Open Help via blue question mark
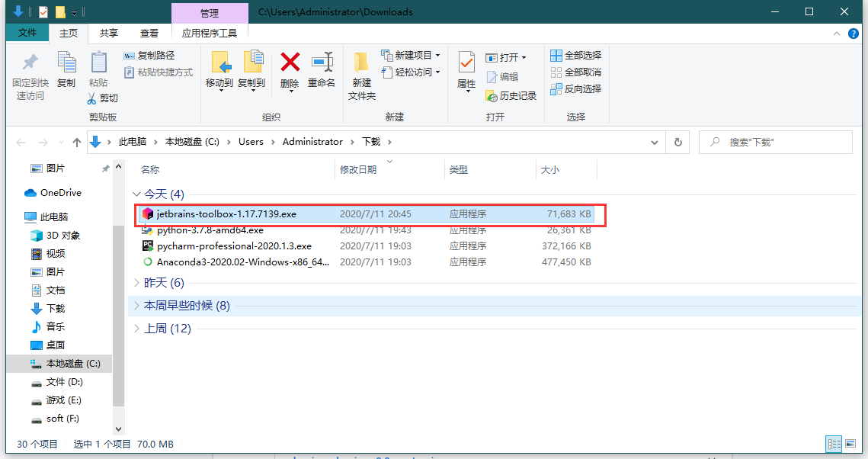 (x=854, y=34)
